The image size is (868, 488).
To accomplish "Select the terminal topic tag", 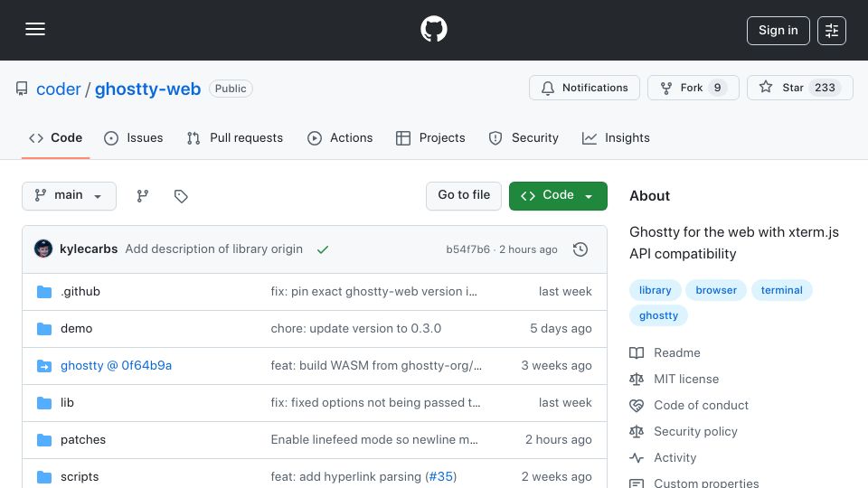I will [x=781, y=290].
